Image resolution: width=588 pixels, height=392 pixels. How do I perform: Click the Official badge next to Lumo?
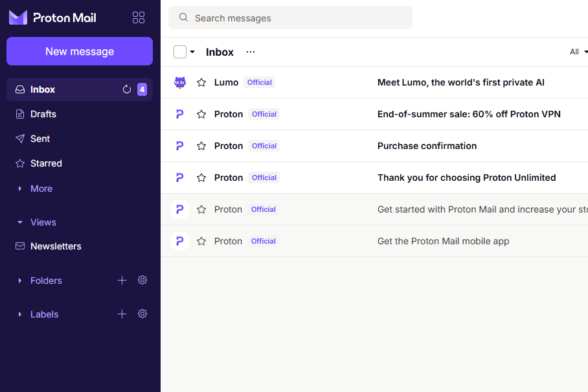pos(260,82)
